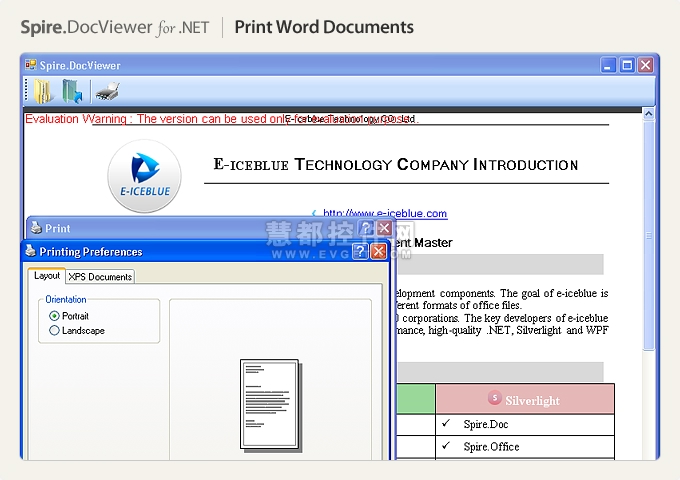Click the Silverlight column header text
The image size is (680, 480).
click(x=532, y=401)
